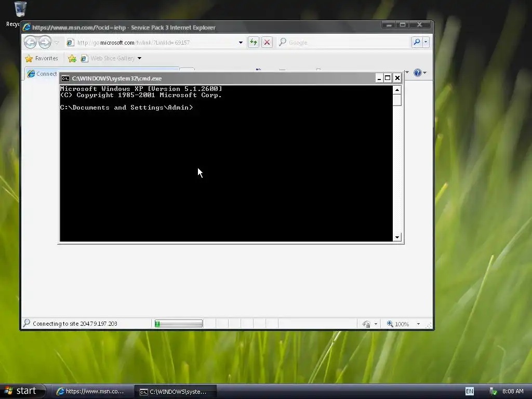Screen dimensions: 532x399
Task: Click the cmd scrollbar thumb
Action: tap(397, 100)
